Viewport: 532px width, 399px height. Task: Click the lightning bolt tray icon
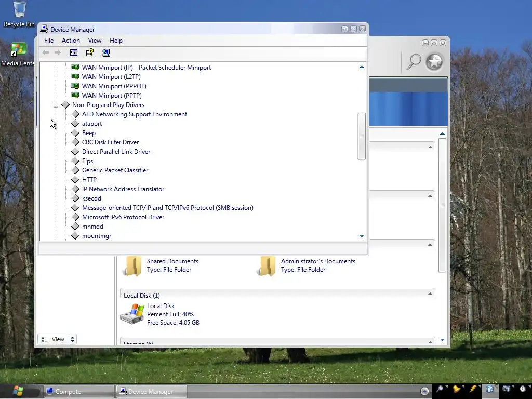click(x=473, y=389)
